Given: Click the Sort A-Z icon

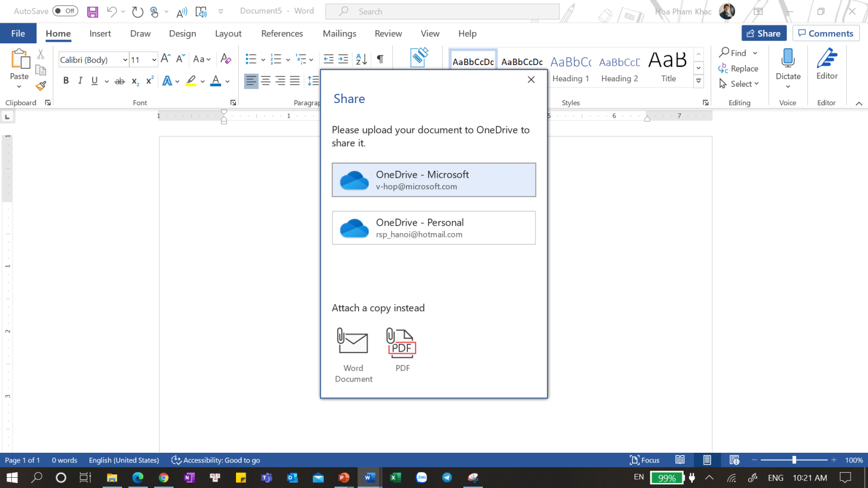Looking at the screenshot, I should coord(361,59).
